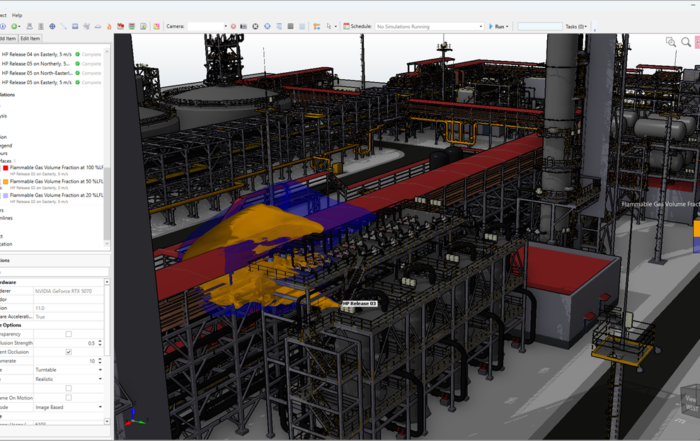Open the cursor tool dropdown arrow
Image resolution: width=700 pixels, height=441 pixels.
336,26
